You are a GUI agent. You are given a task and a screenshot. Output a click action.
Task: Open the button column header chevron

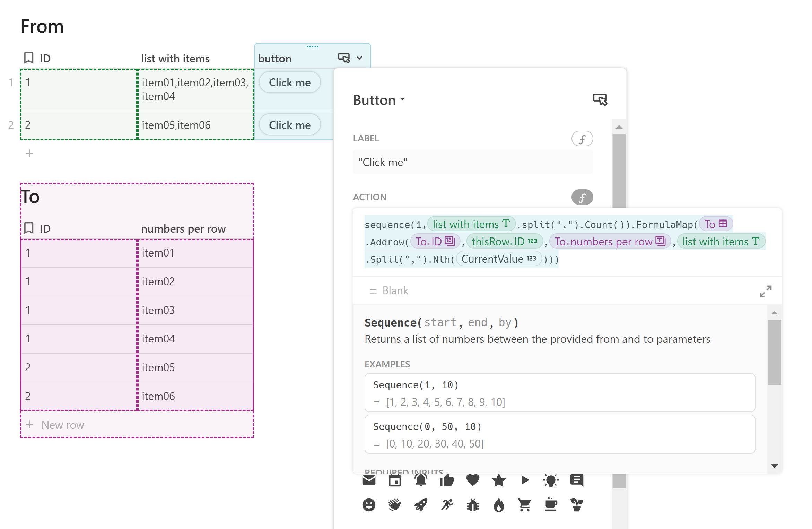point(359,58)
